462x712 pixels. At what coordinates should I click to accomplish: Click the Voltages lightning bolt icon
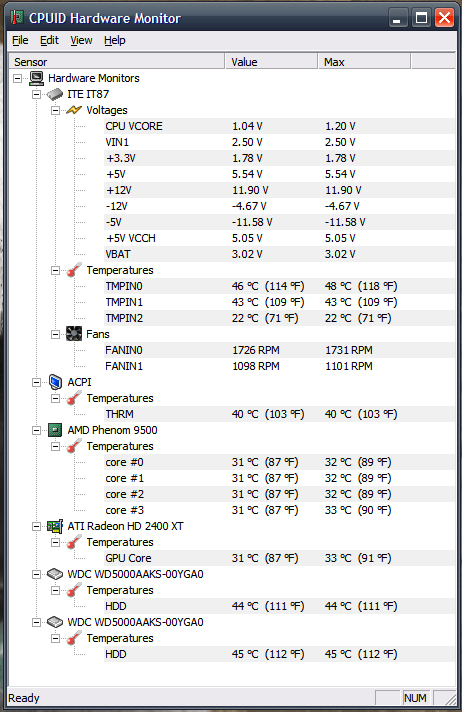74,110
